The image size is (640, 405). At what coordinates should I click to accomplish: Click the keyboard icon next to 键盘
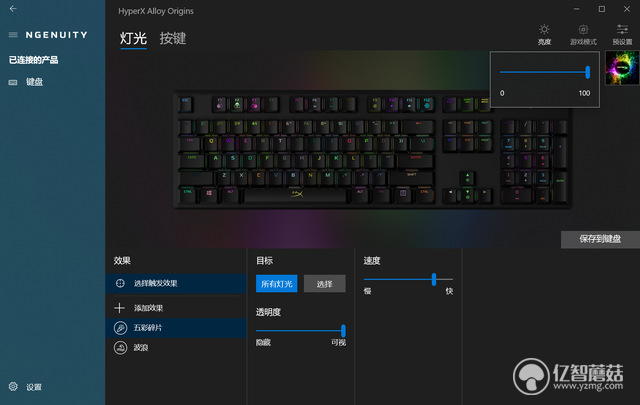click(13, 82)
